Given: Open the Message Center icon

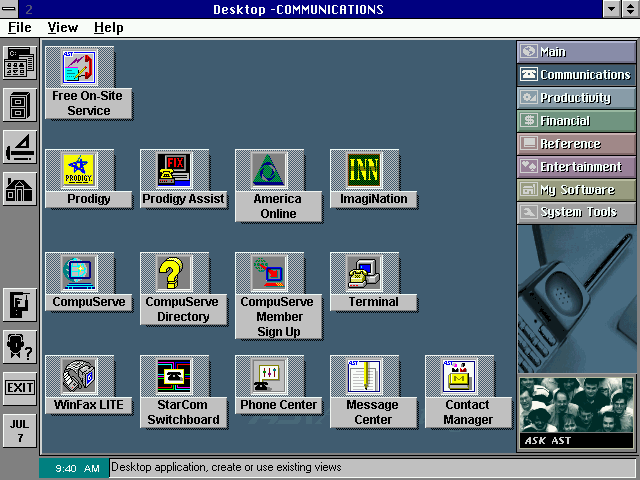Looking at the screenshot, I should pos(364,376).
